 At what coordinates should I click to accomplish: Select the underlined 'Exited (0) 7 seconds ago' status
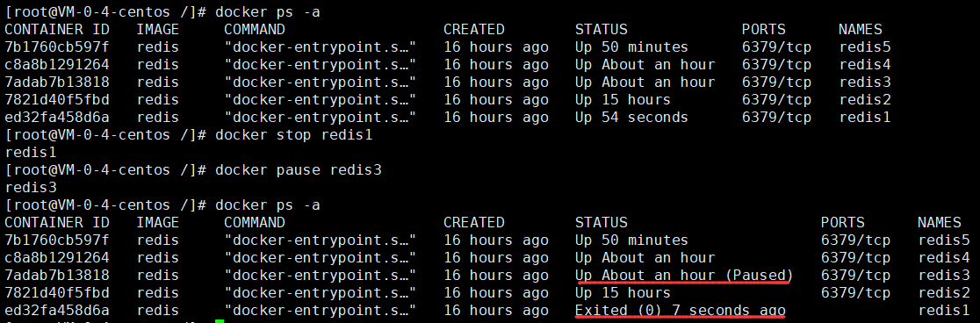tap(680, 311)
